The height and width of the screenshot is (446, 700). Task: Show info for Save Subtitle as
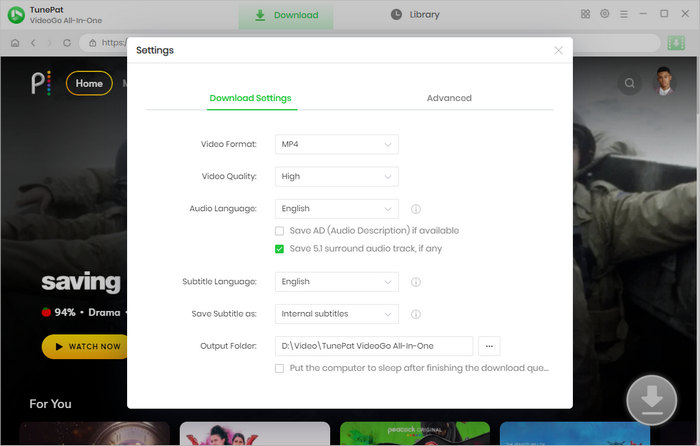416,314
